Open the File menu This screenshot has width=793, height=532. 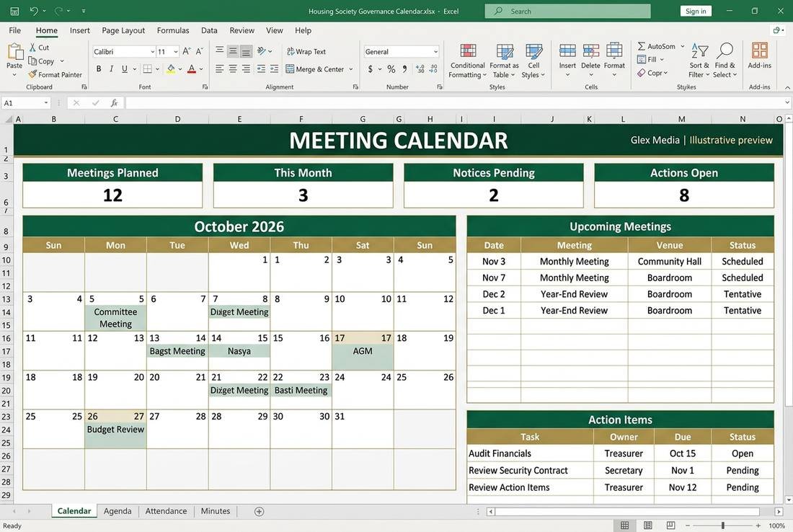point(14,30)
